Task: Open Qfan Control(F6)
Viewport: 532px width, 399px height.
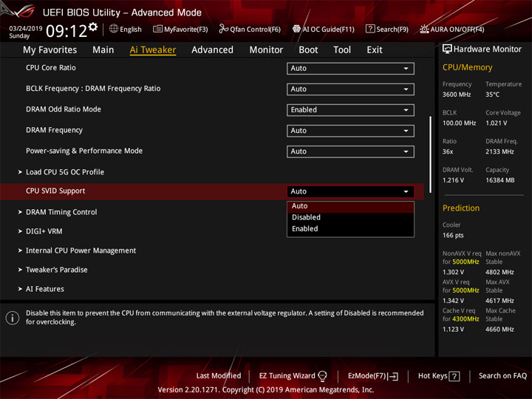Action: [x=250, y=29]
